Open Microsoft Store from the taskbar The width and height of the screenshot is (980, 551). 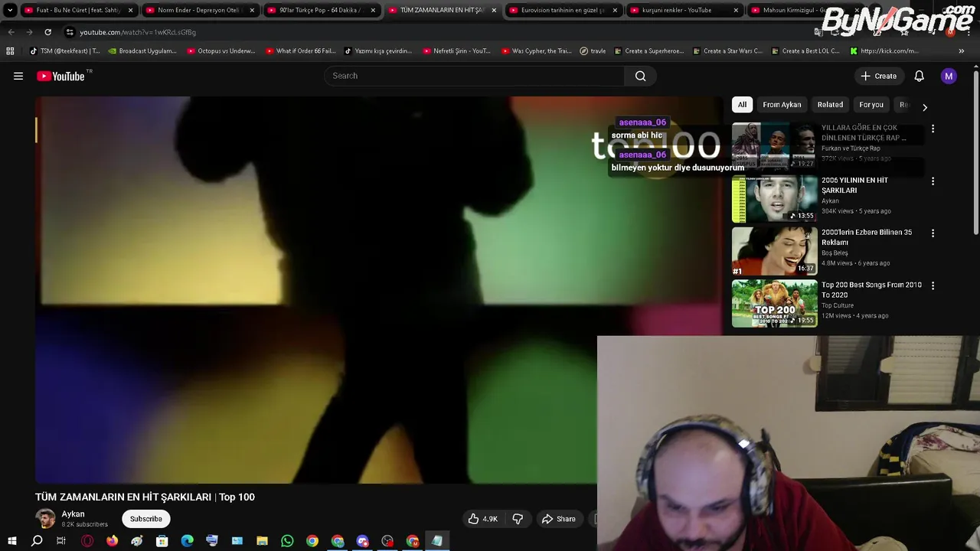(x=162, y=541)
